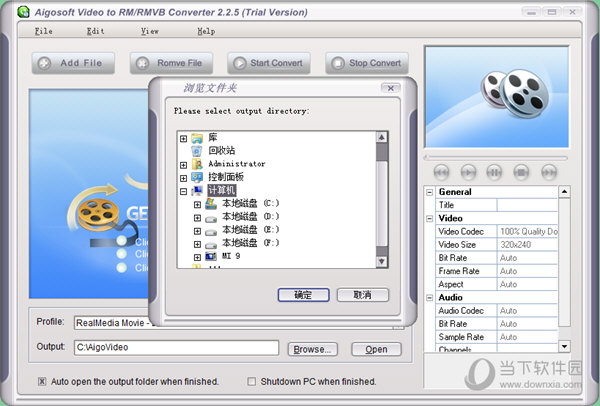Click the Title value field
The height and width of the screenshot is (406, 600).
click(x=527, y=205)
